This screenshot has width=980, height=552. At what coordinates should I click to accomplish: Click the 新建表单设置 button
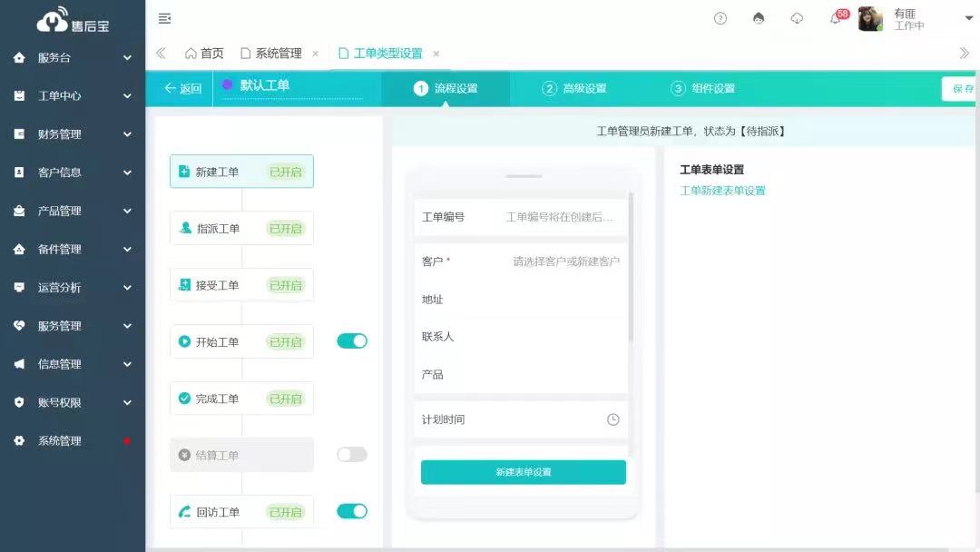pos(523,472)
